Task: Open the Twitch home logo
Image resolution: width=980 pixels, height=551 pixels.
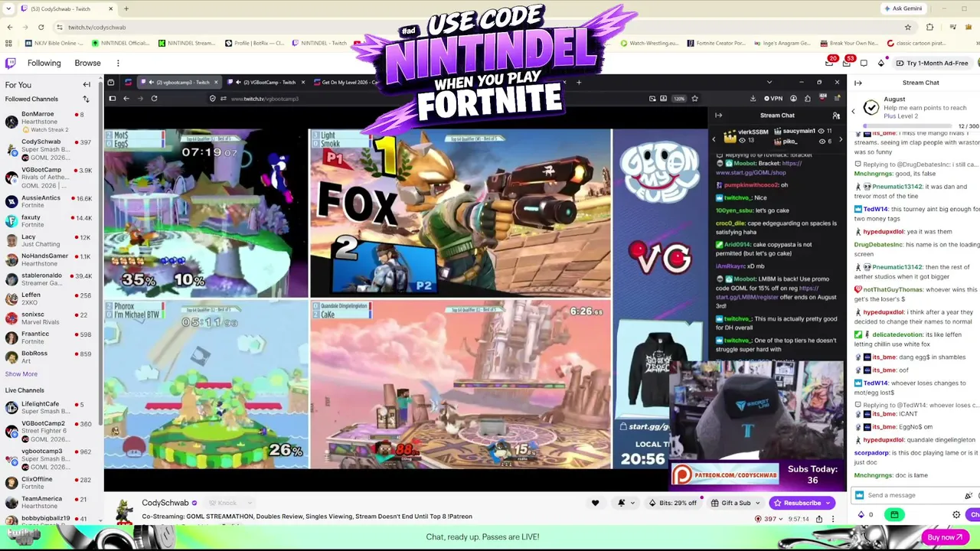Action: (10, 63)
